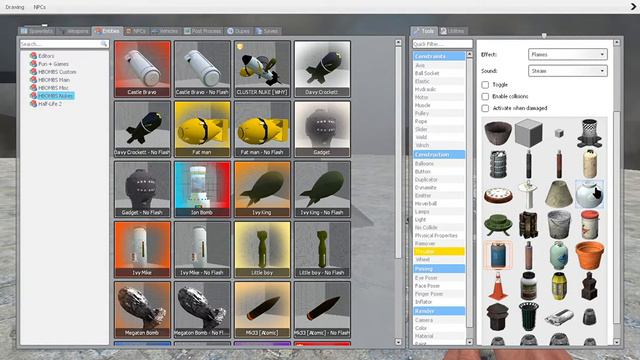Viewport: 640px width, 360px height.
Task: Select the Gadget - No Flash entity
Action: click(x=142, y=189)
